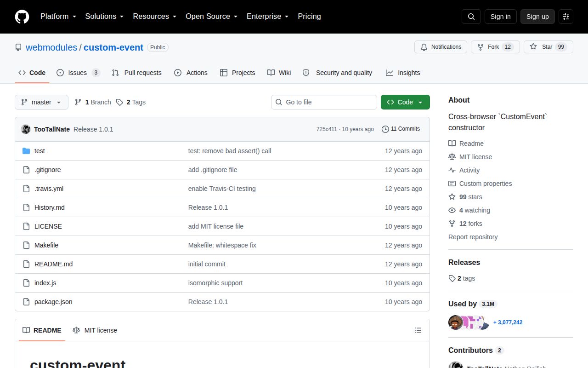
Task: Expand the Resources menu
Action: [155, 17]
